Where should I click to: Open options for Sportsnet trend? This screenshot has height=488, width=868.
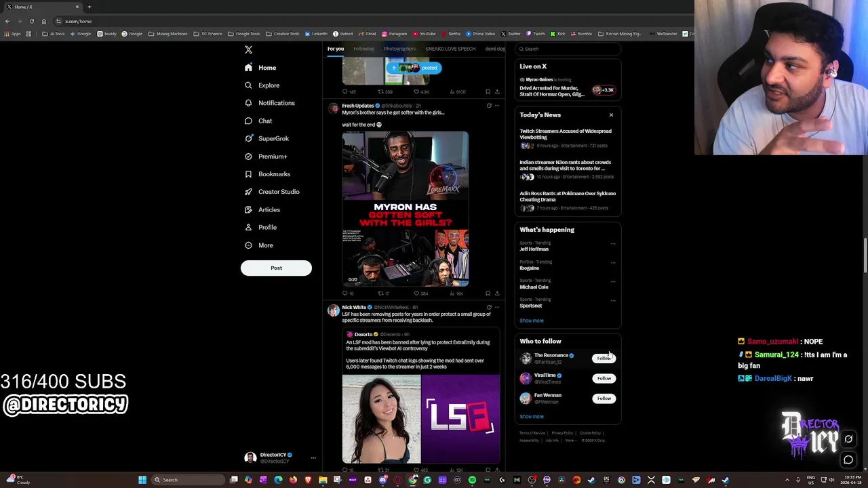[613, 300]
